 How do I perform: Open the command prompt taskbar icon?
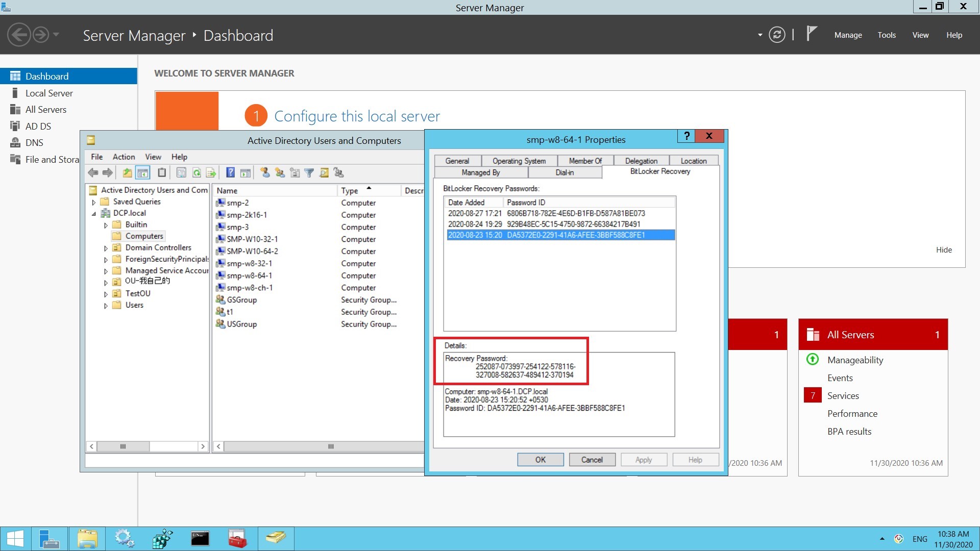coord(200,539)
